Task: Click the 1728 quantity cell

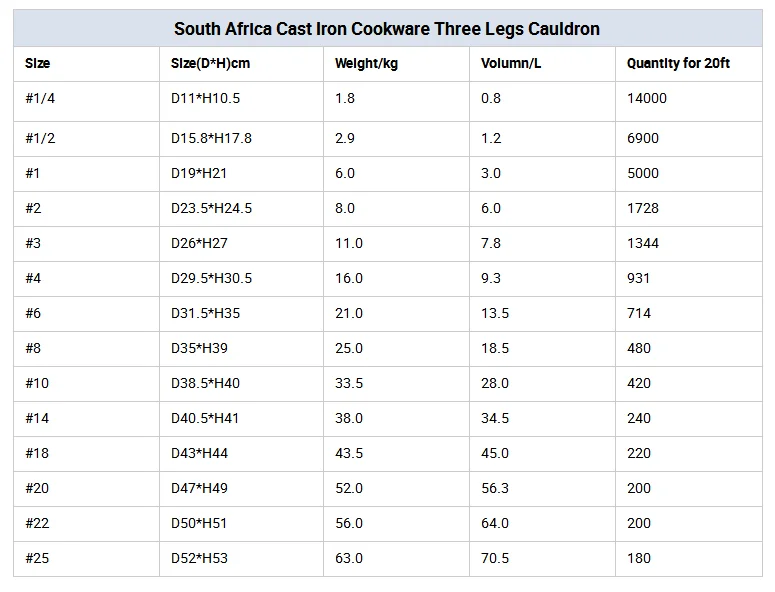Action: pyautogui.click(x=643, y=208)
